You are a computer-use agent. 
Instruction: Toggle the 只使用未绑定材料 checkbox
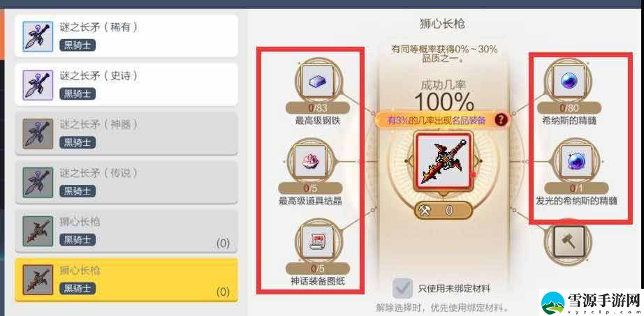[x=402, y=288]
